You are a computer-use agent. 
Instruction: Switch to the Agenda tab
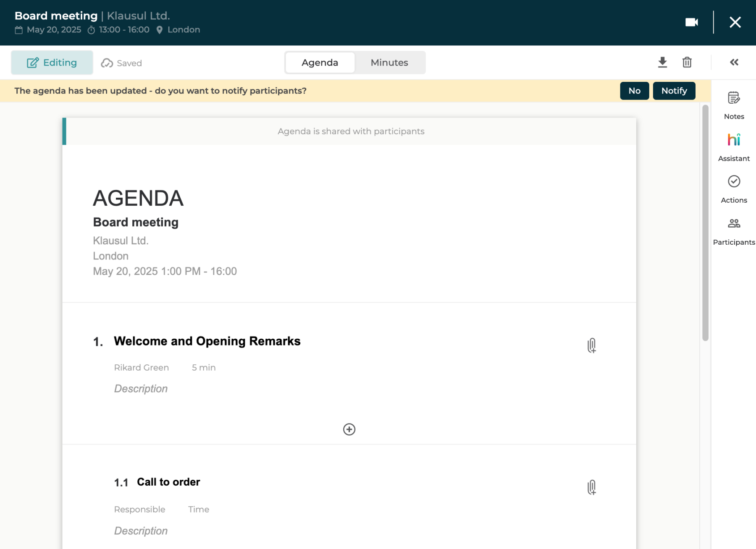[320, 63]
